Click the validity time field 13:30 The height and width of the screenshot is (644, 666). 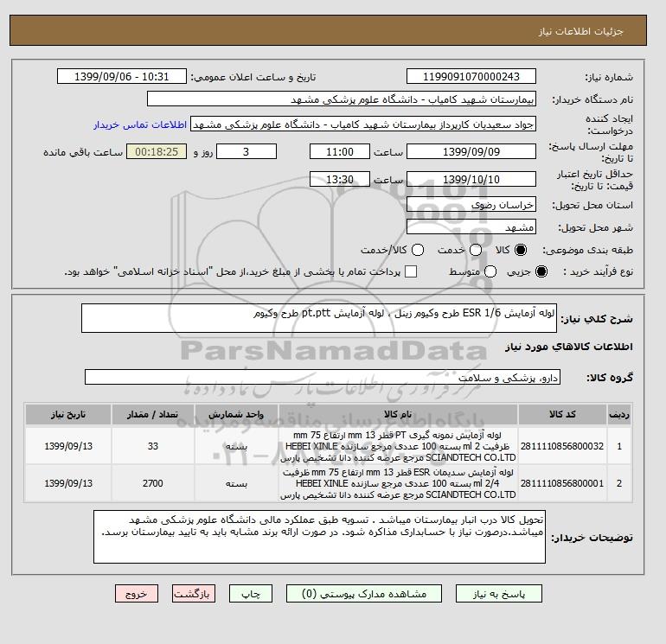coord(340,179)
